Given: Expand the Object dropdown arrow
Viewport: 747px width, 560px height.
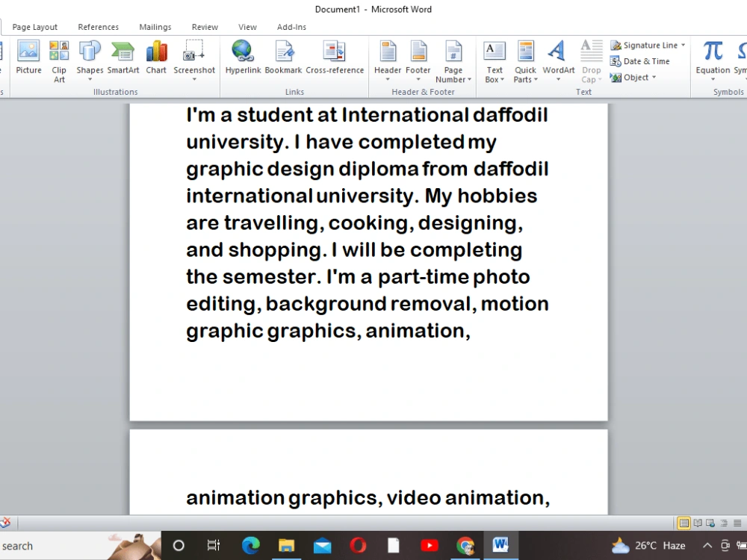Looking at the screenshot, I should click(654, 77).
